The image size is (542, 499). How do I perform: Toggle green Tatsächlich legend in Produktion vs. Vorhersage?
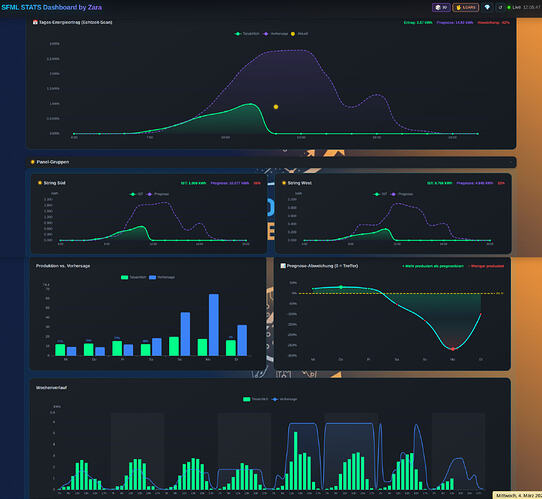133,277
